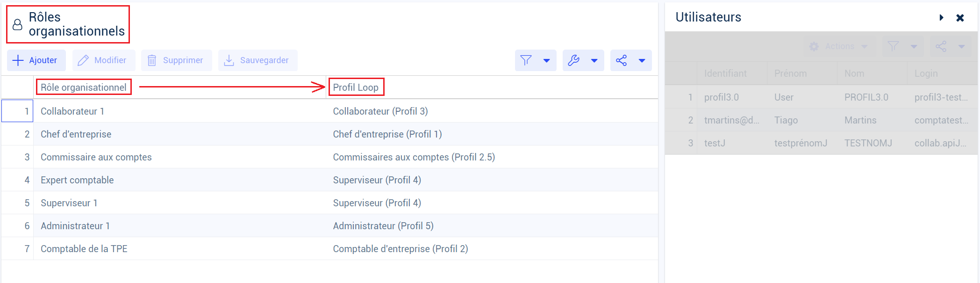Close the Utilisateurs panel
This screenshot has height=283, width=980.
click(960, 18)
